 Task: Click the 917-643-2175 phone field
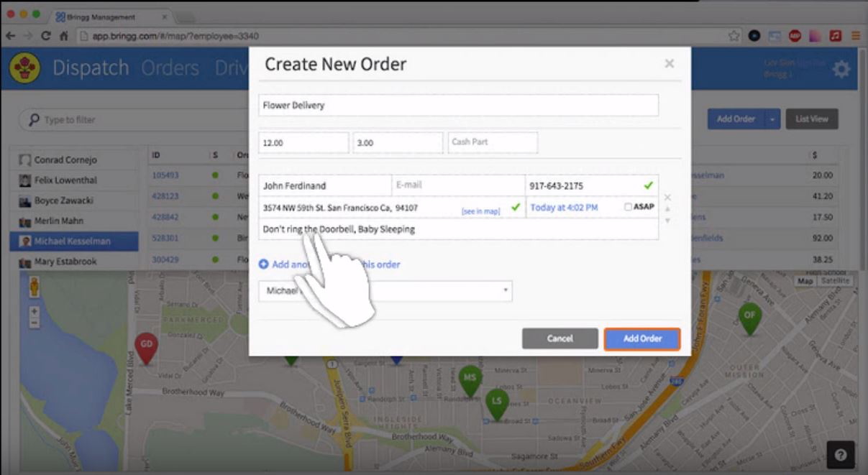[x=591, y=185]
